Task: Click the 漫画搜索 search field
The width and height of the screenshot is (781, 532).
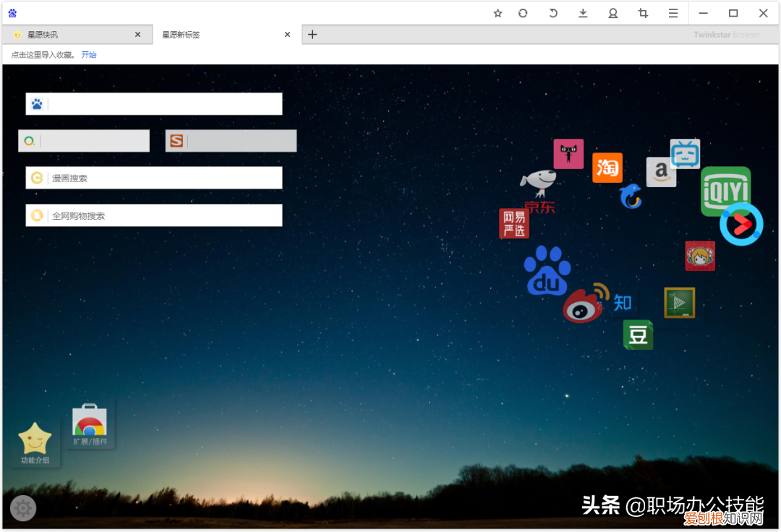Action: pyautogui.click(x=165, y=178)
